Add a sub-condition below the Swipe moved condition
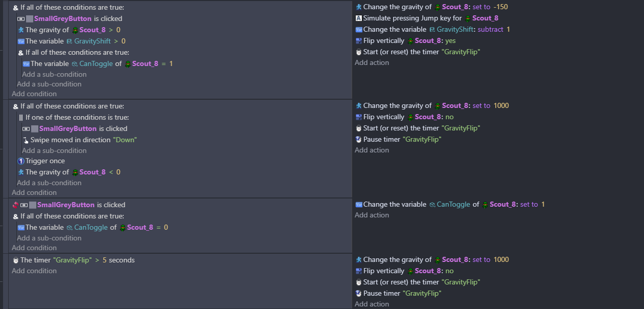 tap(54, 150)
